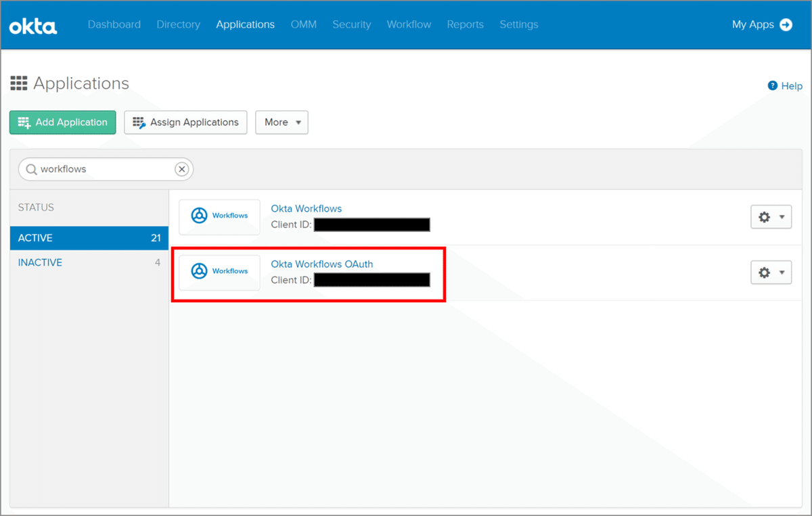Click the ACTIVE count 21
This screenshot has width=812, height=516.
[156, 238]
